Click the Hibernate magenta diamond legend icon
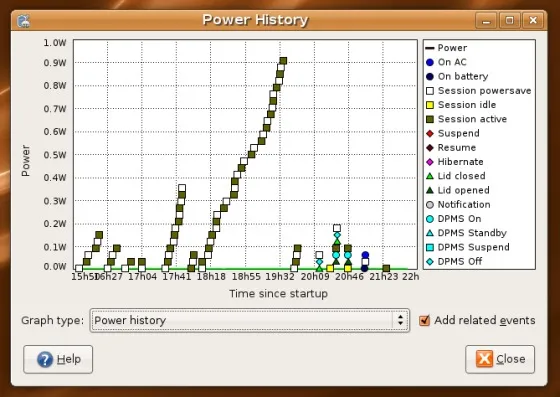Image resolution: width=560 pixels, height=397 pixels. pyautogui.click(x=430, y=162)
